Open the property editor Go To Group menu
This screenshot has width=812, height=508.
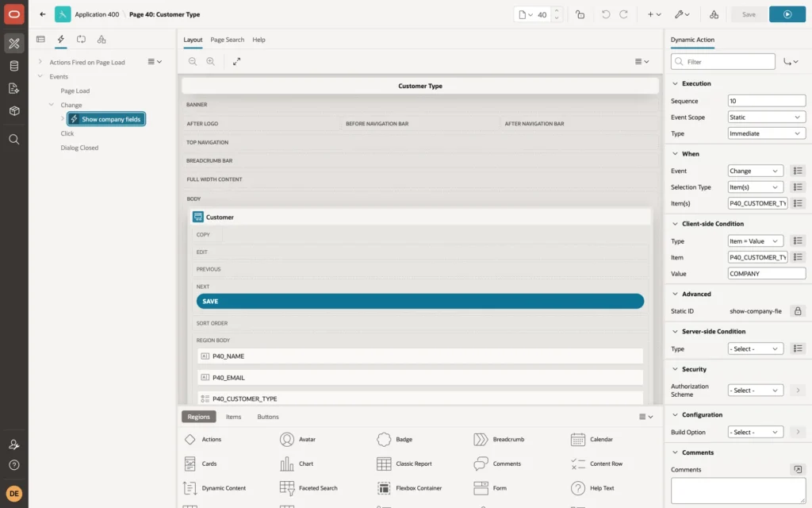click(x=791, y=62)
